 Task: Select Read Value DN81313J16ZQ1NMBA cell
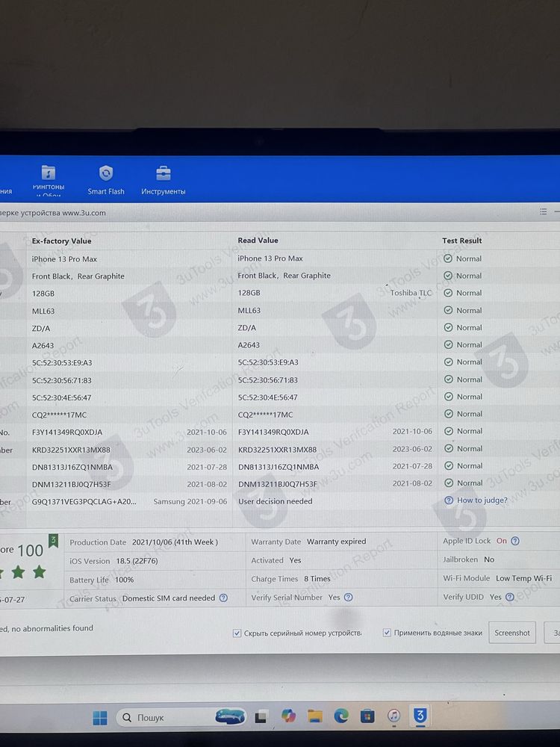(279, 467)
